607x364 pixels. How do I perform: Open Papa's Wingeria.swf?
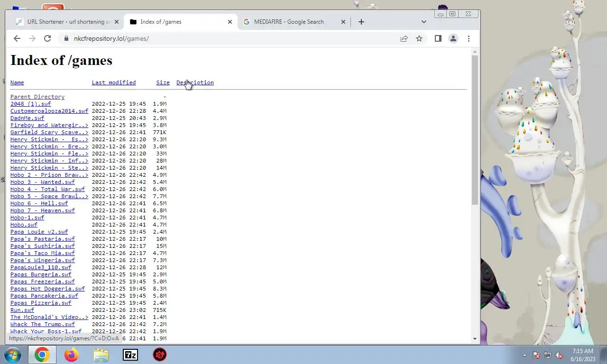click(x=43, y=260)
